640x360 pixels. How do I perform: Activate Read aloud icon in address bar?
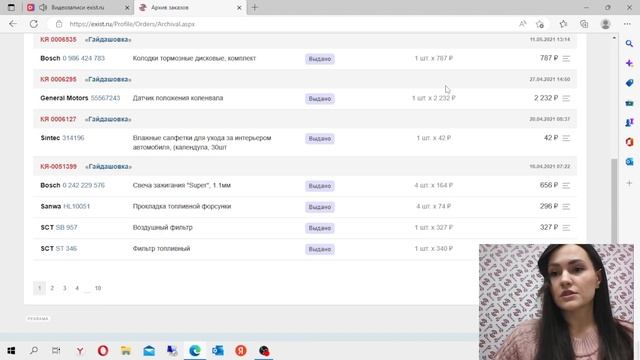(x=522, y=24)
